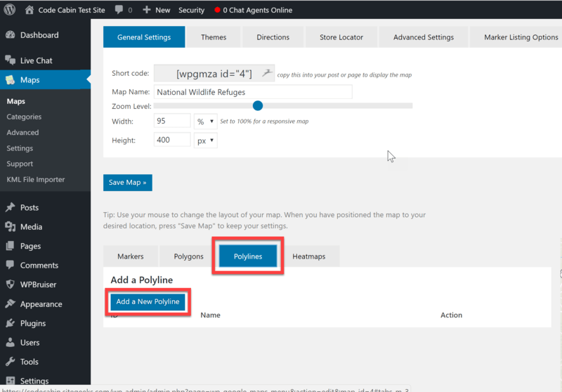Open Advanced in the Maps submenu
562x392 pixels.
pos(22,132)
